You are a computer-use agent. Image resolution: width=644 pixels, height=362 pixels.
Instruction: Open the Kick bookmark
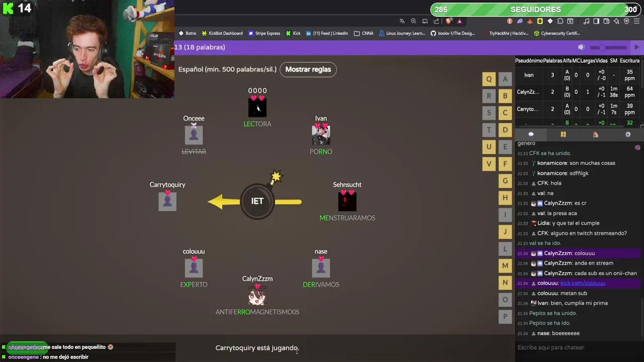coord(293,33)
